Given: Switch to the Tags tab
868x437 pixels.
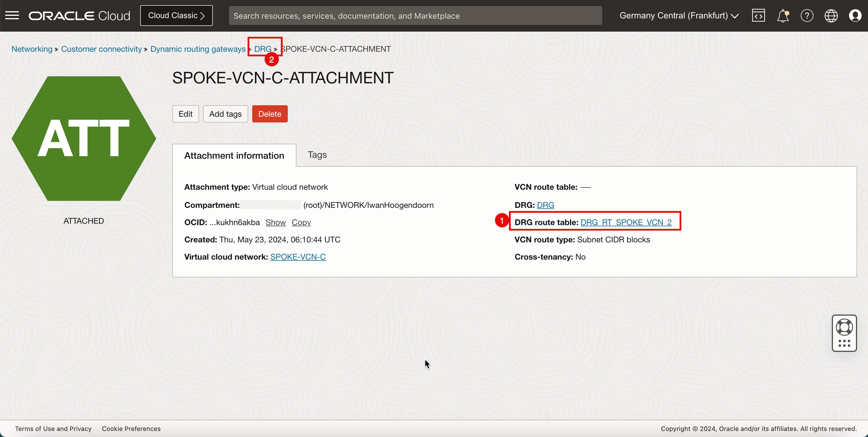Looking at the screenshot, I should 317,154.
